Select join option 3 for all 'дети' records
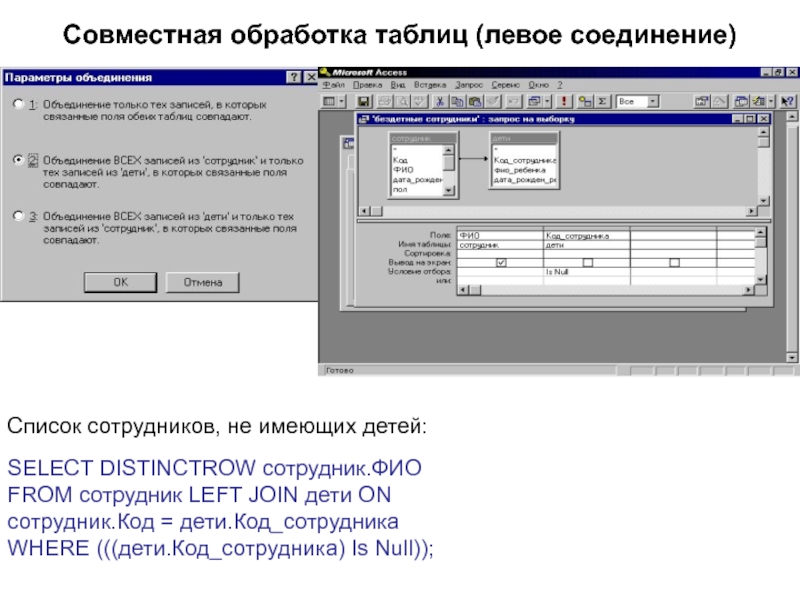This screenshot has height=600, width=800. (x=17, y=214)
